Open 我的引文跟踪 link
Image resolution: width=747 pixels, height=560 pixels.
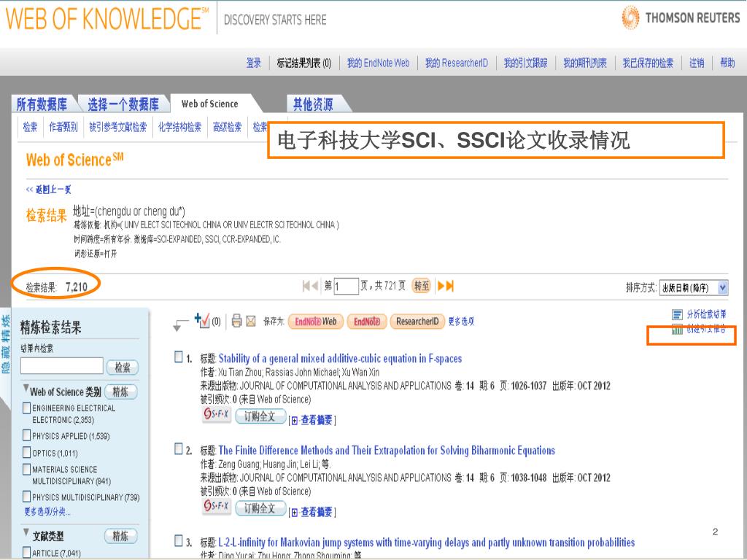525,63
